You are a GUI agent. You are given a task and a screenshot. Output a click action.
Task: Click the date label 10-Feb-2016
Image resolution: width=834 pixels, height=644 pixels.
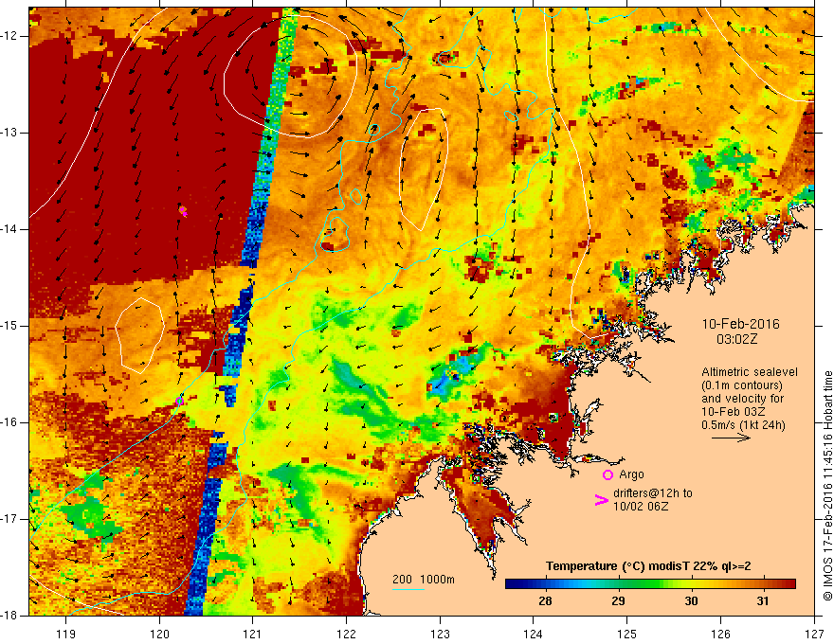coord(740,324)
